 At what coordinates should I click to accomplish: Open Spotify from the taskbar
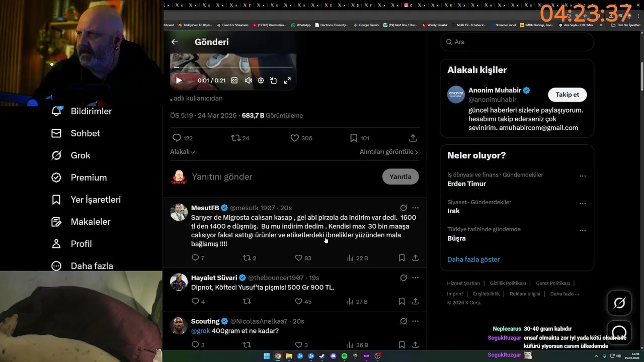coord(345,356)
